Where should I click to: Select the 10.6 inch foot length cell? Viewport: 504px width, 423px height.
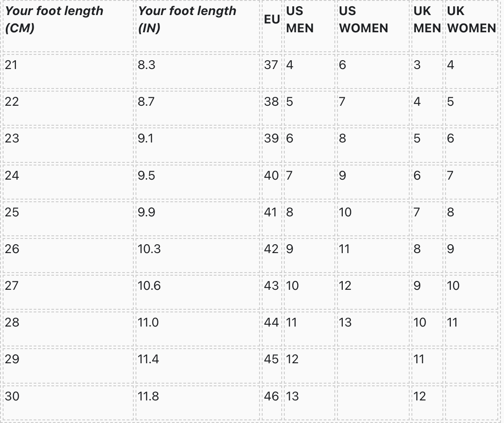149,286
